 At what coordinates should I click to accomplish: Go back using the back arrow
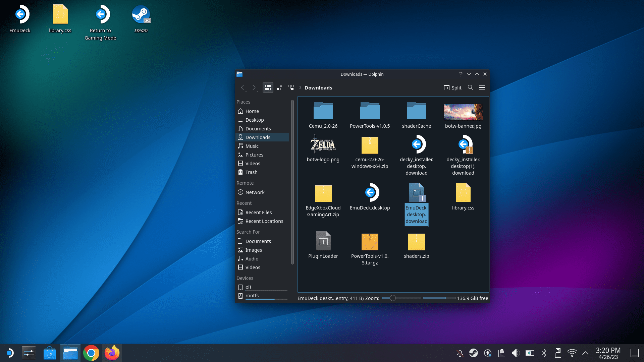242,87
